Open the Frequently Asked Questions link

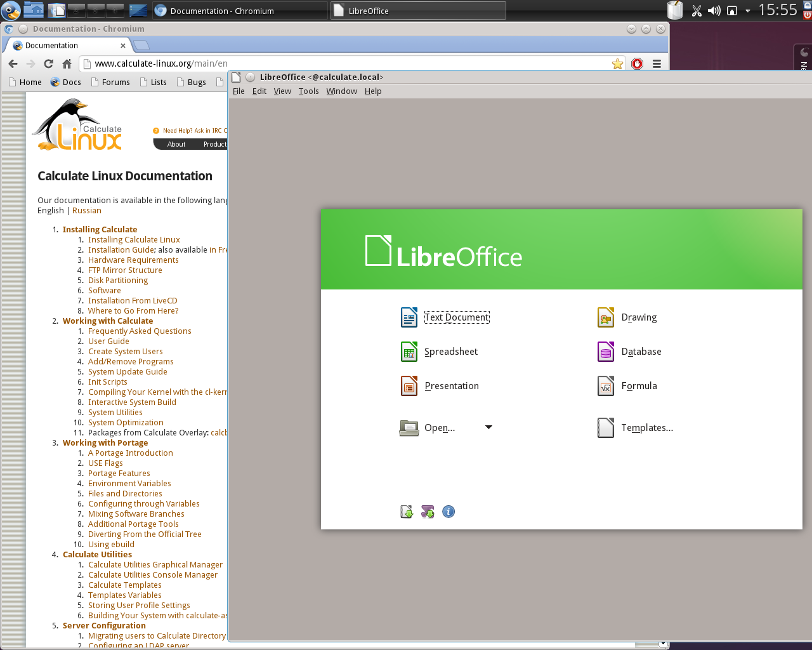140,331
